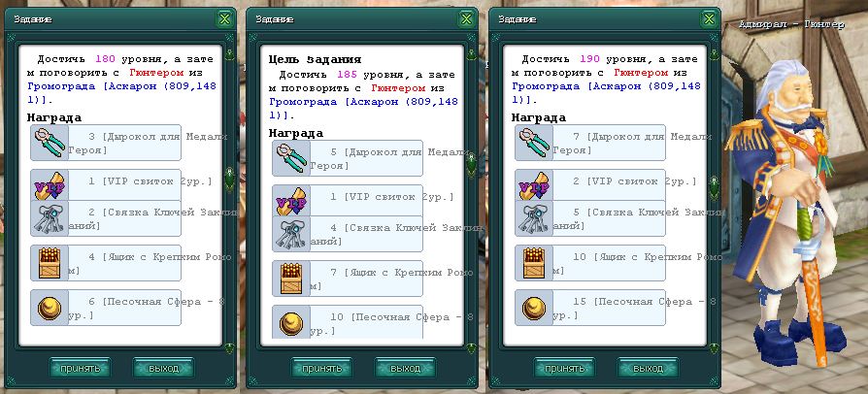Click scrollbar handle in level 185 quest panel
The height and width of the screenshot is (394, 868).
(x=471, y=165)
